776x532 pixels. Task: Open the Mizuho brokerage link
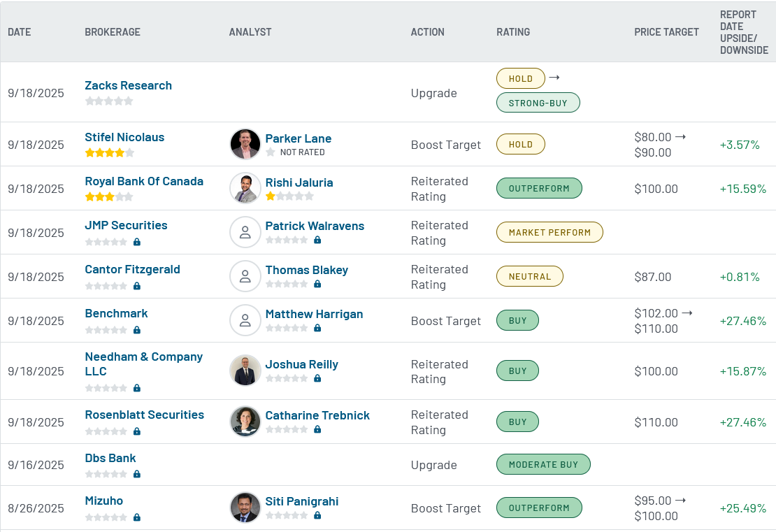coord(103,501)
